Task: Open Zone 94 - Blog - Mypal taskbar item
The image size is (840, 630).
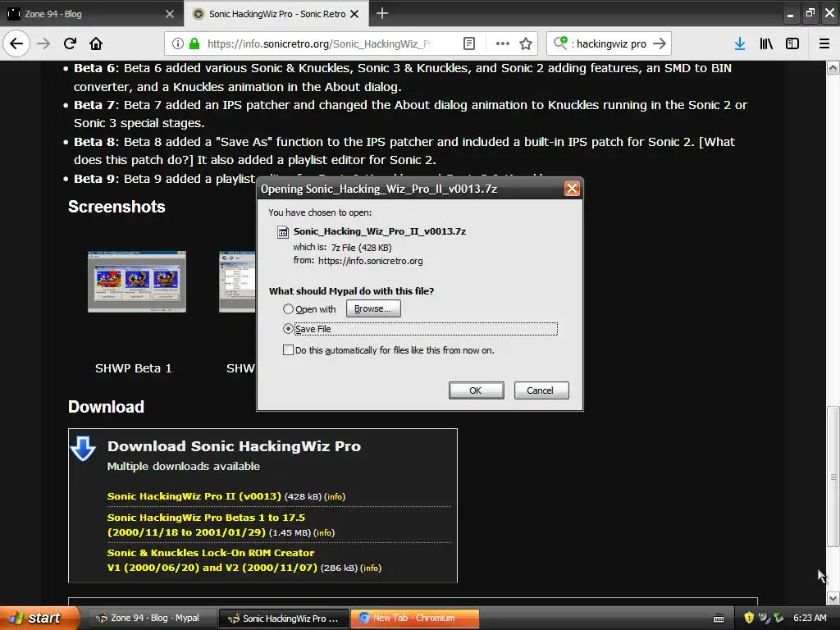Action: click(x=152, y=618)
